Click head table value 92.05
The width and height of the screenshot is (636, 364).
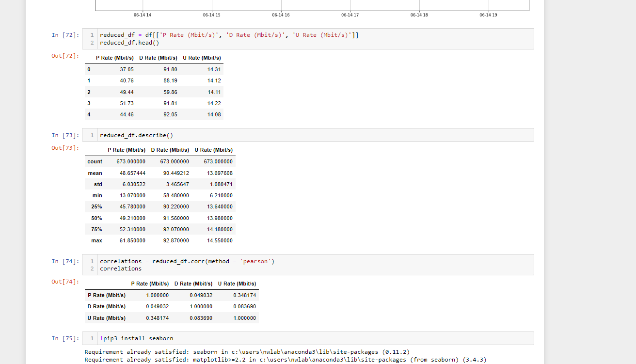170,114
